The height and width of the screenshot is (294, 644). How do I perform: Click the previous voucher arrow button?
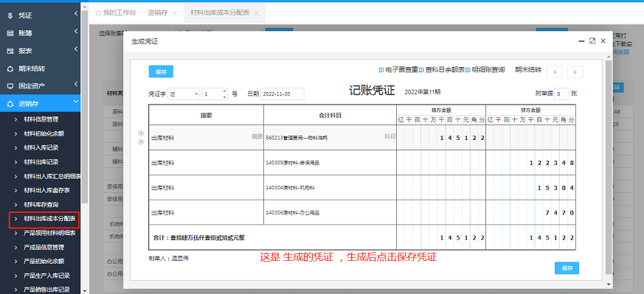pyautogui.click(x=555, y=71)
